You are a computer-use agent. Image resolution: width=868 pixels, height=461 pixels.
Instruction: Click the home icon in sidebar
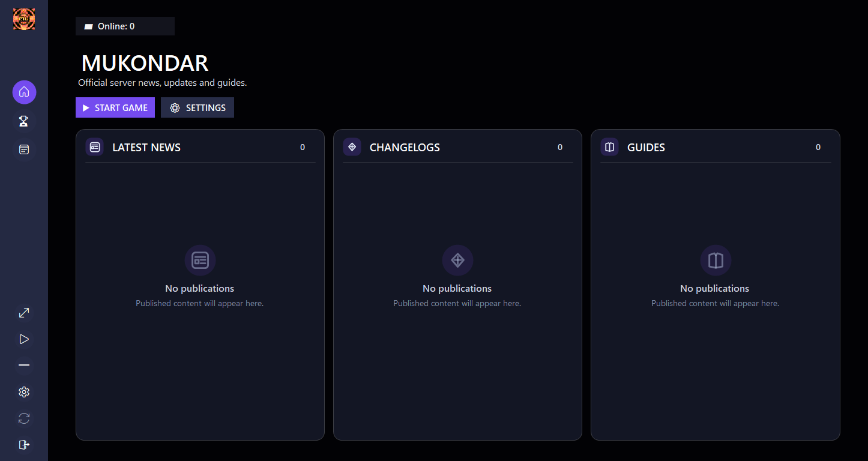pos(24,92)
